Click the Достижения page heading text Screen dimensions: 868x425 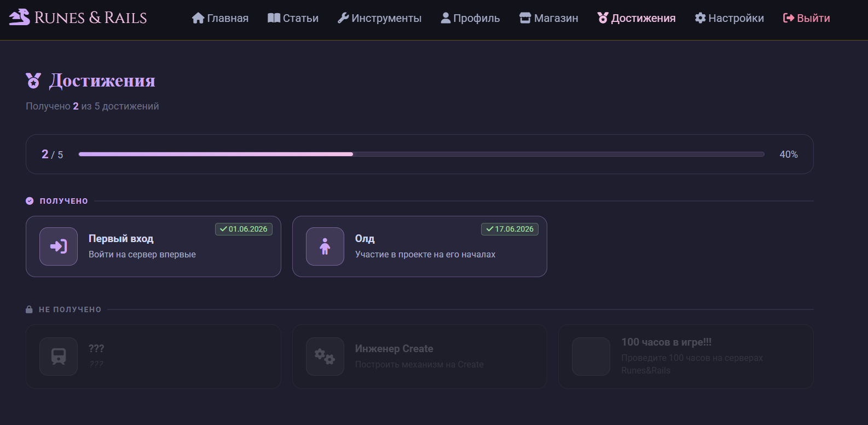coord(102,81)
